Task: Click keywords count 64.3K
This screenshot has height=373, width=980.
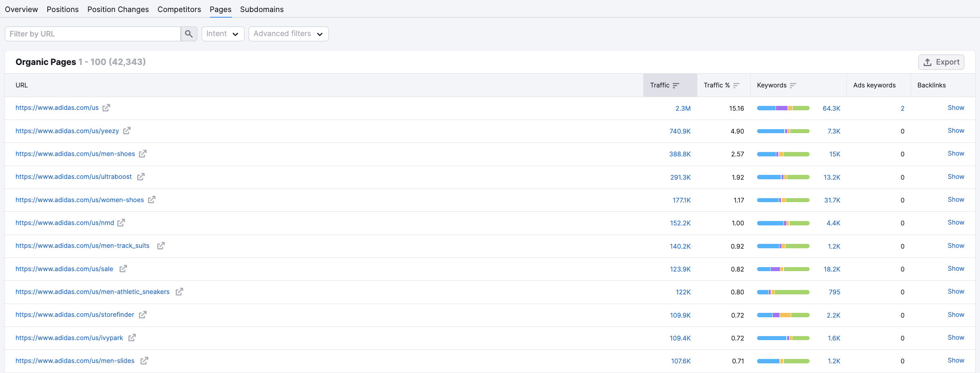Action: (831, 109)
